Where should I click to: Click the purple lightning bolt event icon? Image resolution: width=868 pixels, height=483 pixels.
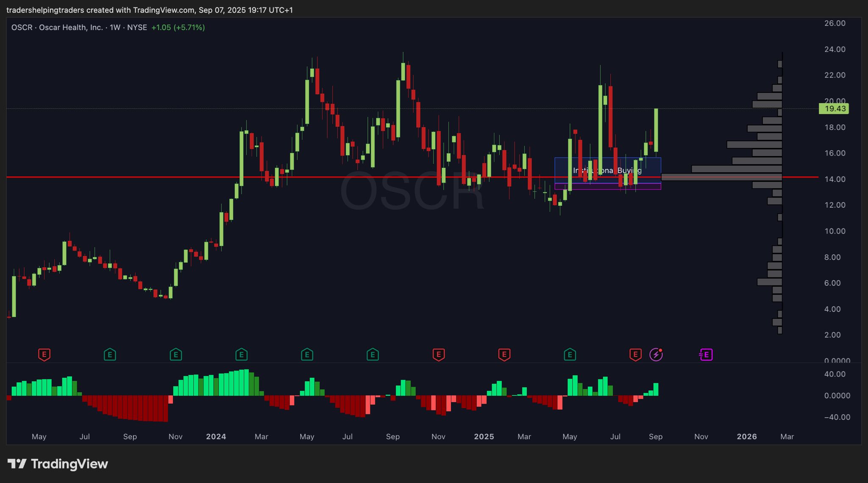656,355
